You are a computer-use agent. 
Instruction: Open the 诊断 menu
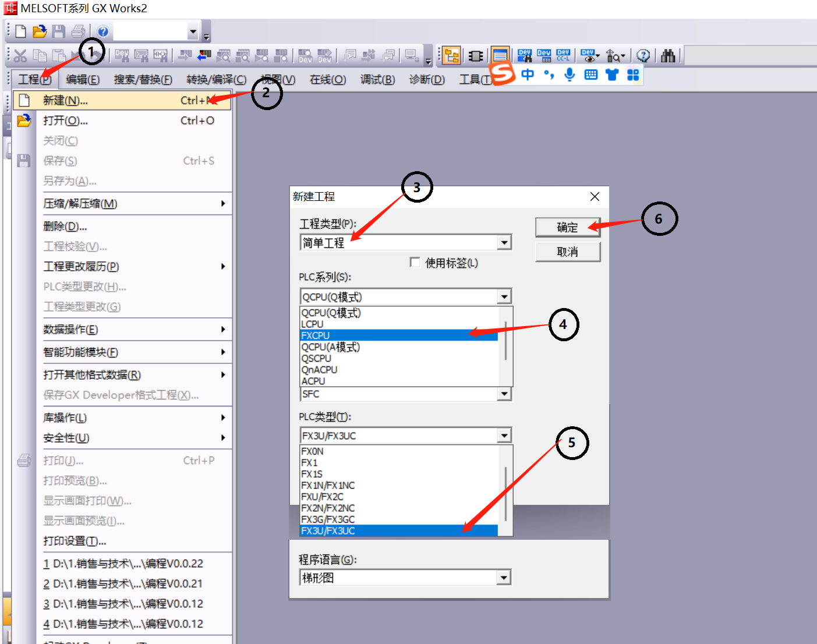(426, 79)
